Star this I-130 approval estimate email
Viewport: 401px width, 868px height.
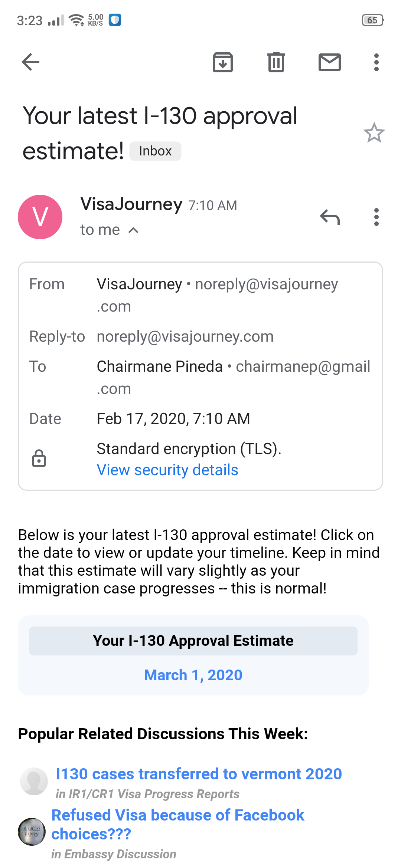(374, 133)
